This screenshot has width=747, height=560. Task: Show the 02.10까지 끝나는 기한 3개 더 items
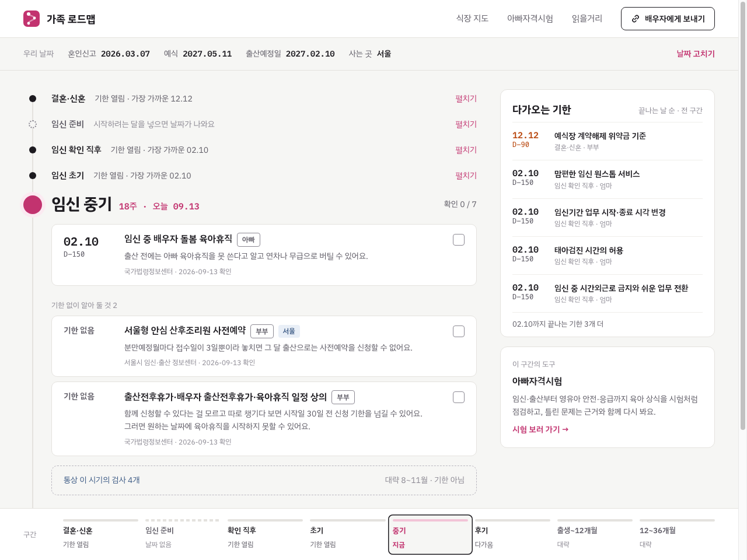click(558, 324)
